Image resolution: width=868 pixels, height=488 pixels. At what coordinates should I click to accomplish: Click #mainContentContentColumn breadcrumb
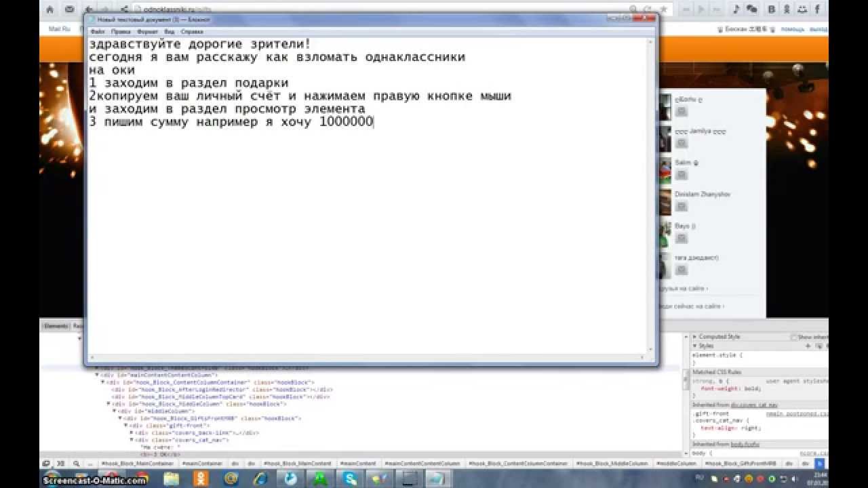[x=421, y=464]
